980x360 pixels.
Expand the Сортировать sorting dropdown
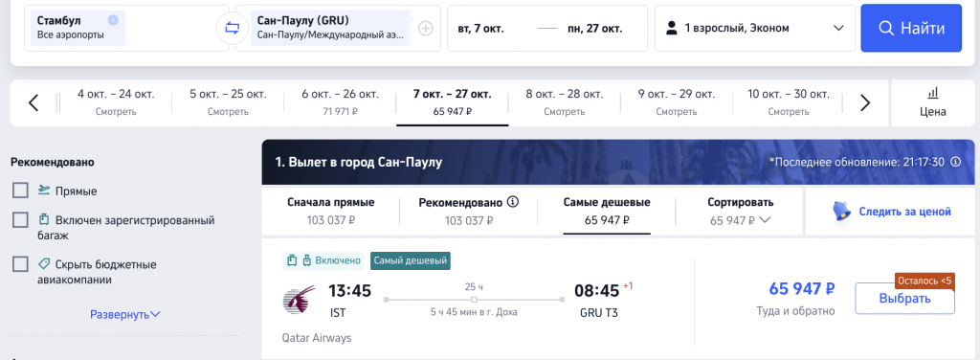coord(740,212)
